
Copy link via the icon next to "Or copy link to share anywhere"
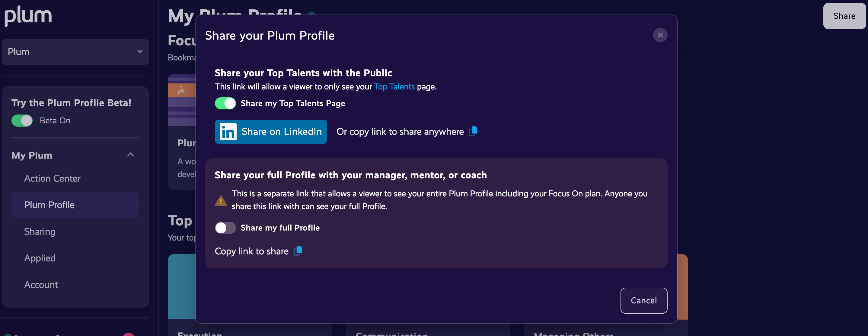click(x=473, y=131)
